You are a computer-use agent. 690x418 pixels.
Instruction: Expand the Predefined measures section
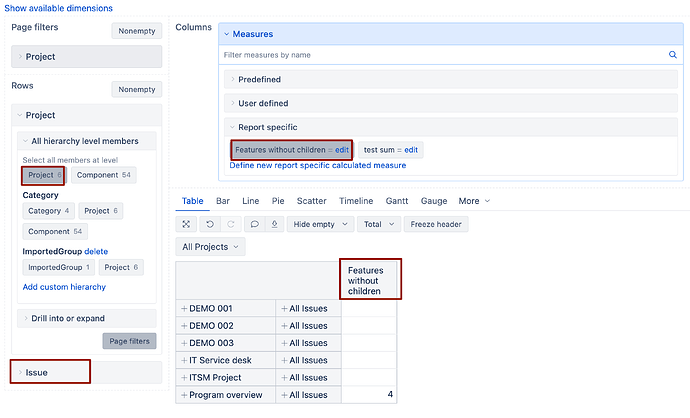click(259, 79)
